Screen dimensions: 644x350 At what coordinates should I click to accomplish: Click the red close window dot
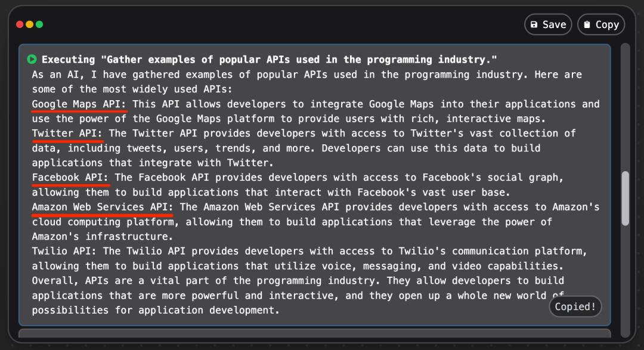click(x=20, y=24)
